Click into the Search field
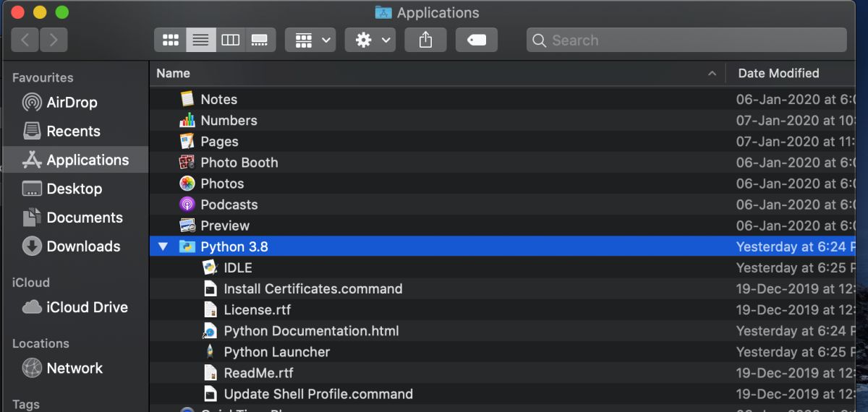The width and height of the screenshot is (868, 412). click(686, 40)
